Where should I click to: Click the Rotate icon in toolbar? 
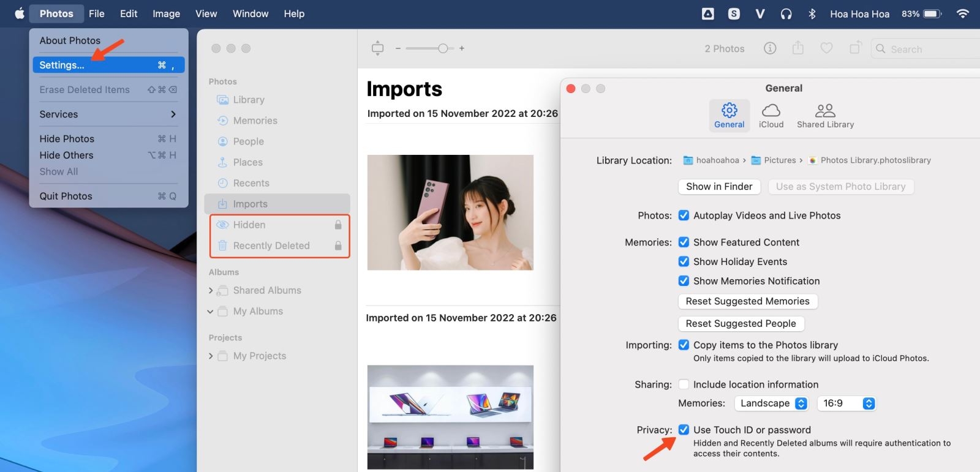(x=855, y=48)
